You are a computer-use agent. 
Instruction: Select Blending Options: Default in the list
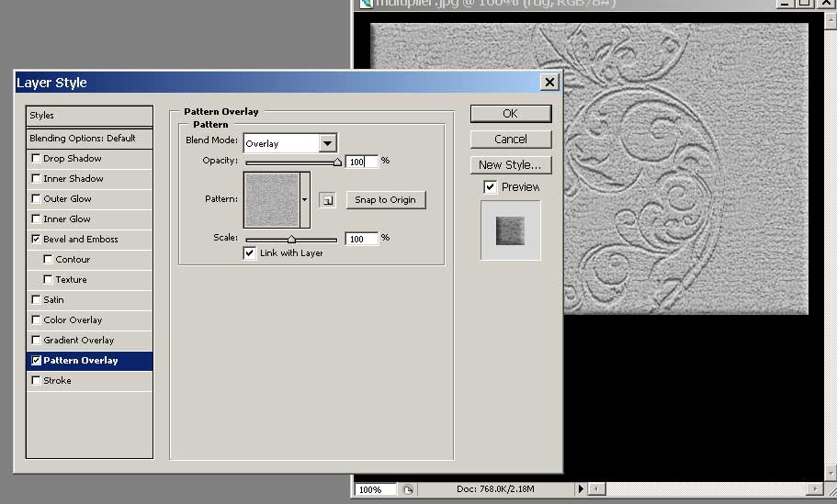click(89, 138)
